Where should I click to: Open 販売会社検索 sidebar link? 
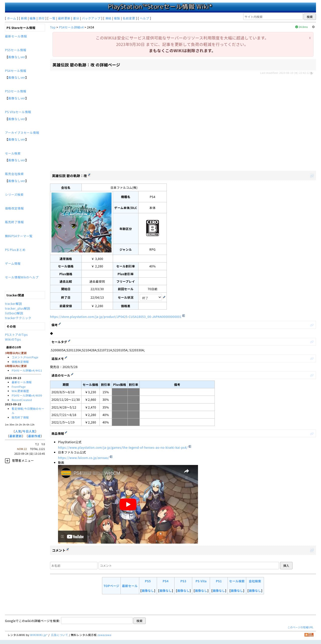point(14,174)
